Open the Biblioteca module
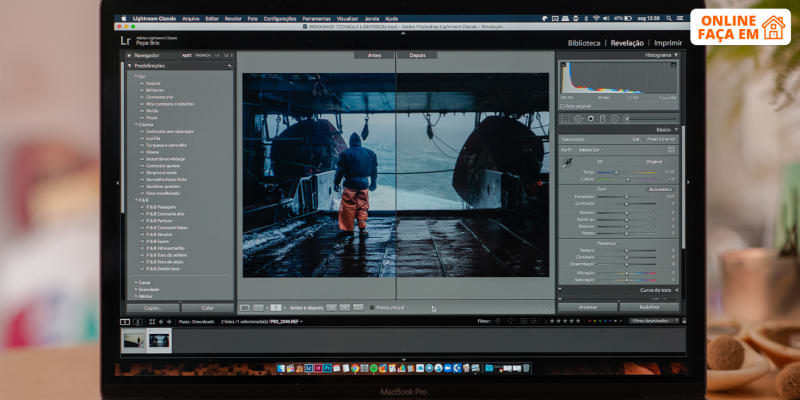The image size is (800, 400). pyautogui.click(x=584, y=43)
